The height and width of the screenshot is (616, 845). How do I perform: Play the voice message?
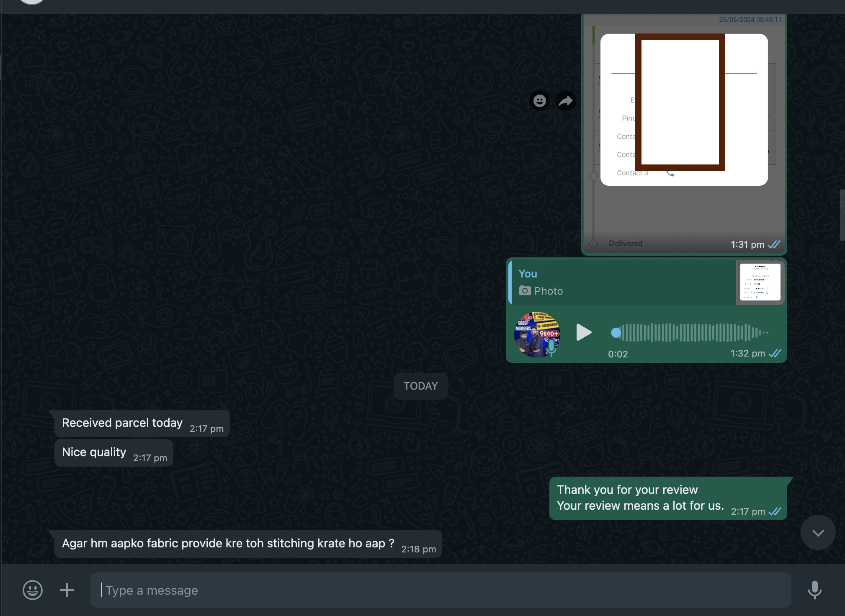583,333
